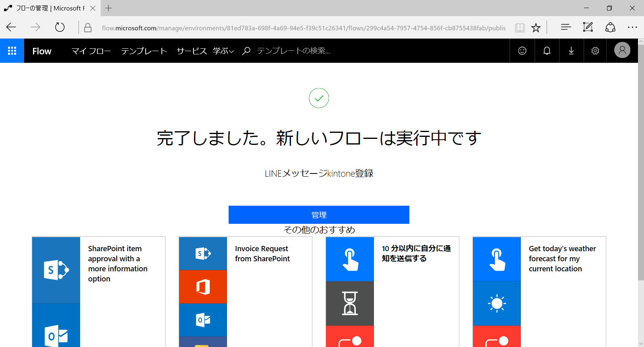This screenshot has width=644, height=347.
Task: Click the site lock icon
Action: click(88, 27)
